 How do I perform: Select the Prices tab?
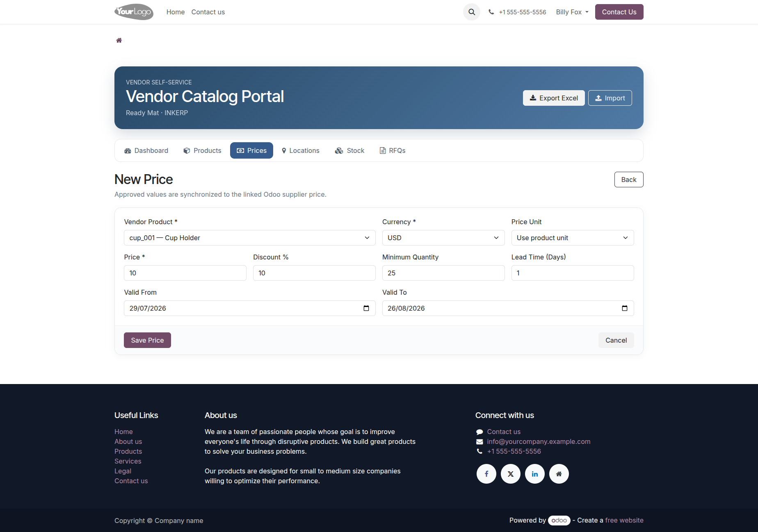pos(251,150)
